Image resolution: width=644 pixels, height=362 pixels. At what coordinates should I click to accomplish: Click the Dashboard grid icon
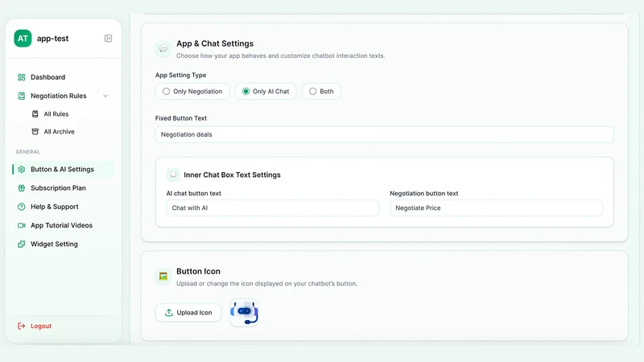[x=22, y=77]
